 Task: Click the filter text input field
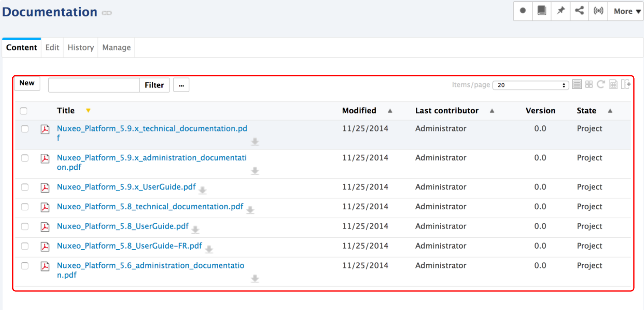[x=94, y=85]
